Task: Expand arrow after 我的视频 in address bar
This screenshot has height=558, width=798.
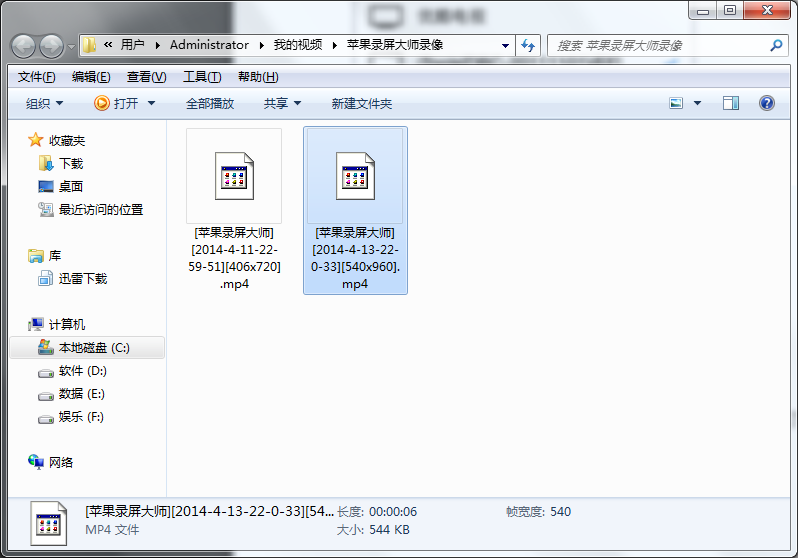Action: (335, 45)
